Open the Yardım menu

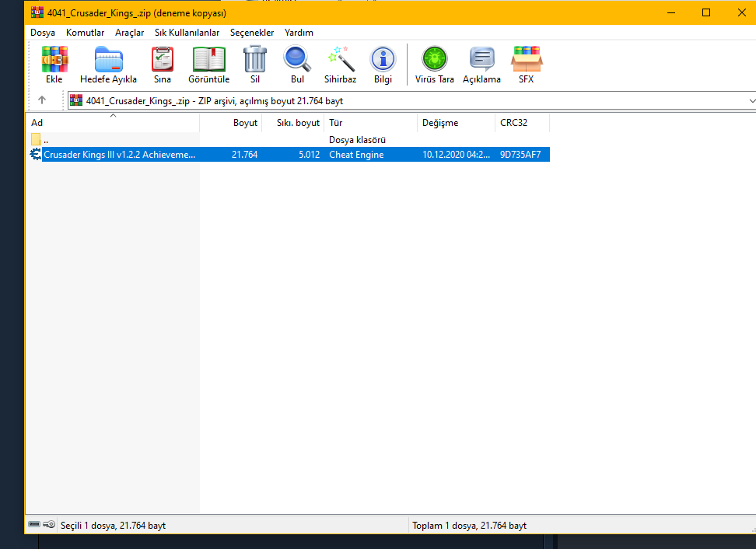coord(299,33)
